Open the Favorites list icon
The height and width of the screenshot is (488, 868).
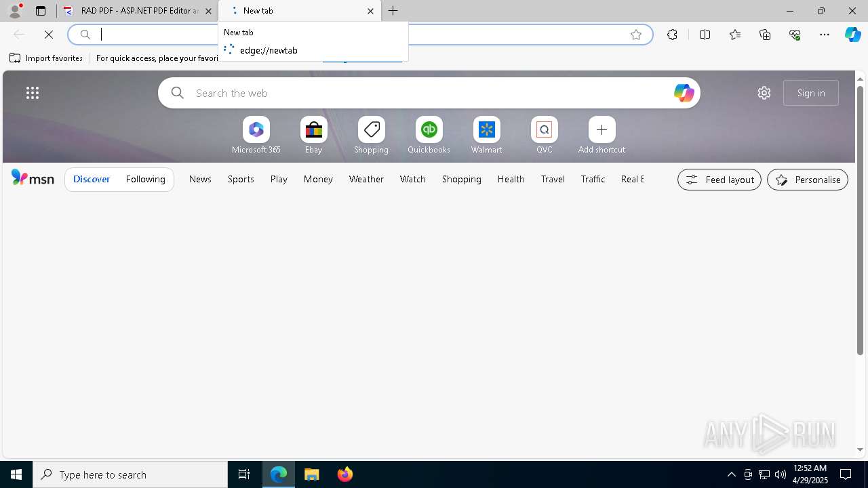pyautogui.click(x=735, y=35)
